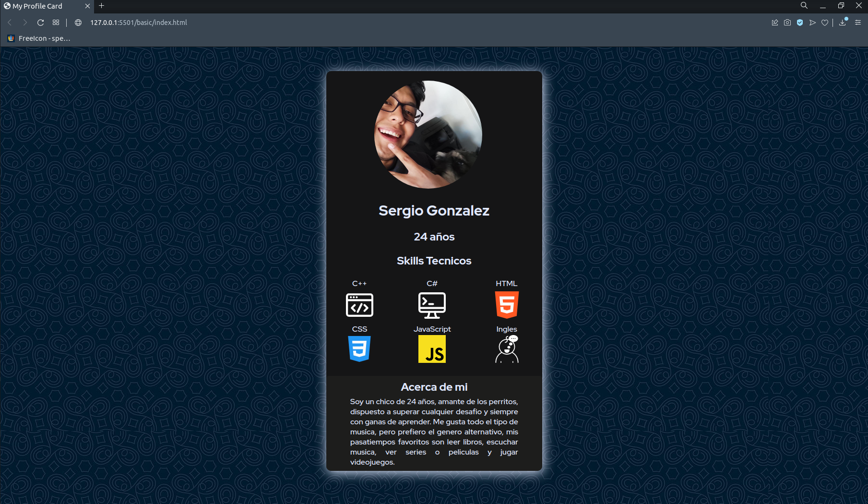Click Sergio's circular profile photo

[x=428, y=135]
